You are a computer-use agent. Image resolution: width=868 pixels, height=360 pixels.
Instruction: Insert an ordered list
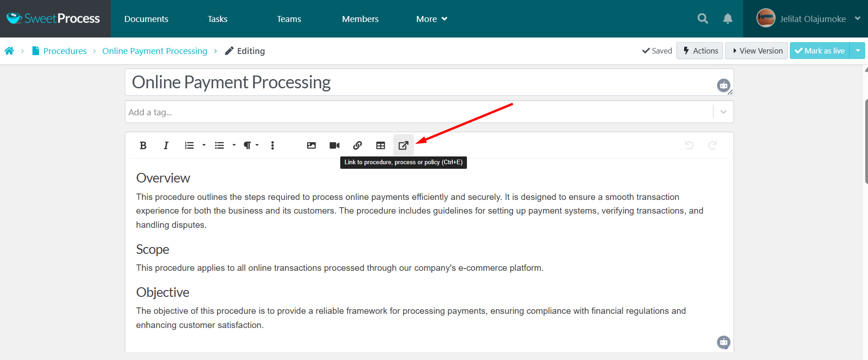(189, 145)
